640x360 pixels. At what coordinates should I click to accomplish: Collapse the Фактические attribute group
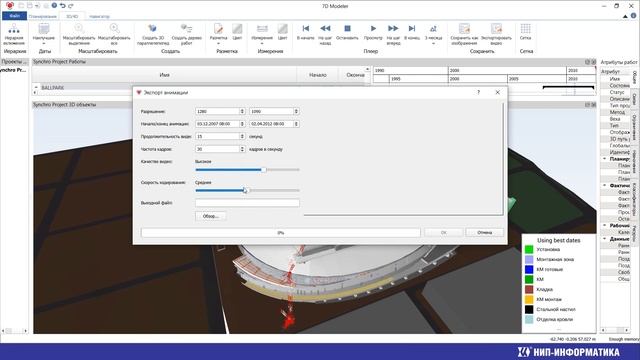(x=604, y=185)
